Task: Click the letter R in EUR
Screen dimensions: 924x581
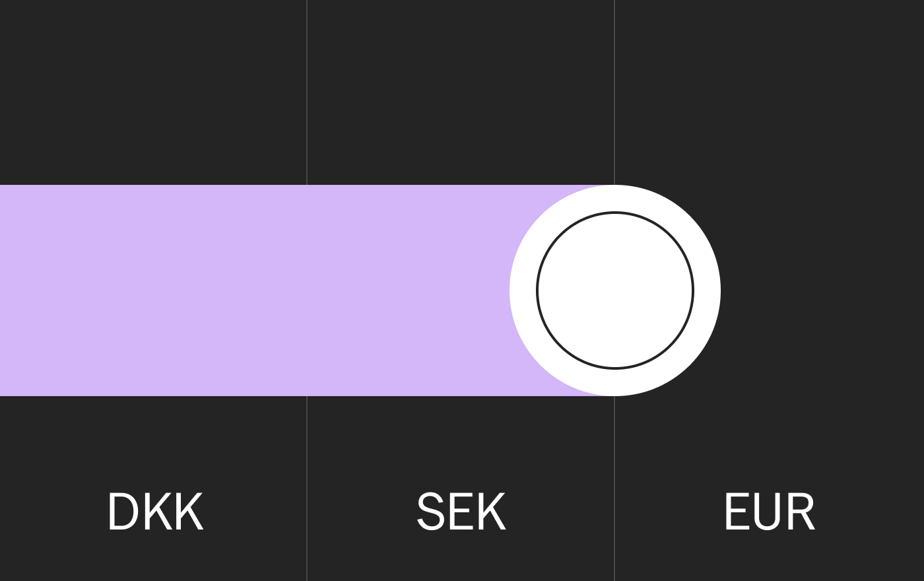Action: tap(802, 512)
